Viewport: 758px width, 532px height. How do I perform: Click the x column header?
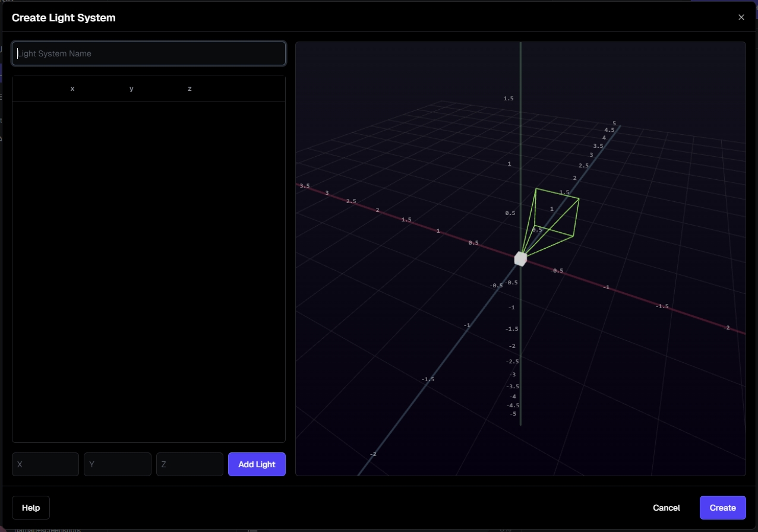(x=72, y=88)
